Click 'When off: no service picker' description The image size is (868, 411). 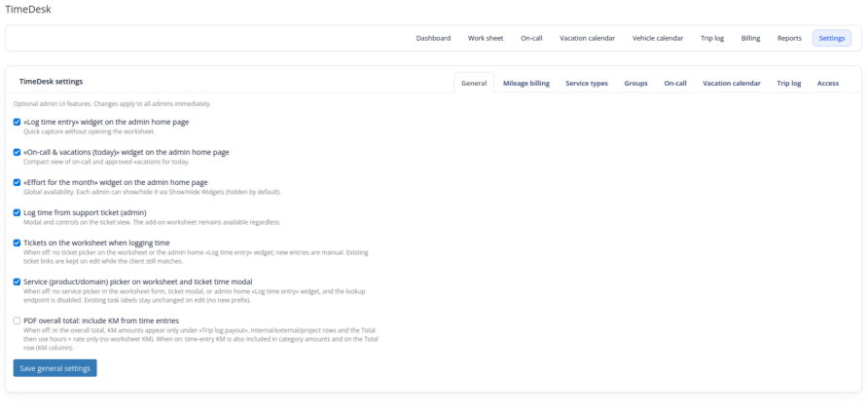tap(195, 295)
